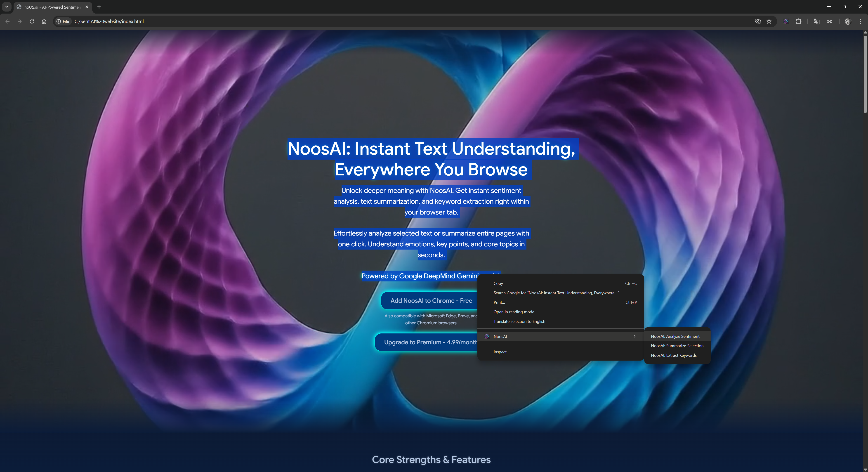Image resolution: width=868 pixels, height=472 pixels.
Task: Click the Google Translate toolbar icon
Action: pyautogui.click(x=816, y=21)
